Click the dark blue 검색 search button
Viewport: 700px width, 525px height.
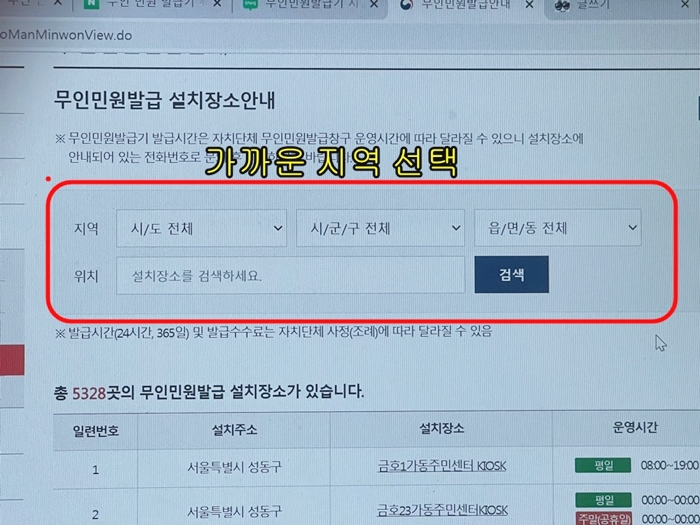pos(512,275)
